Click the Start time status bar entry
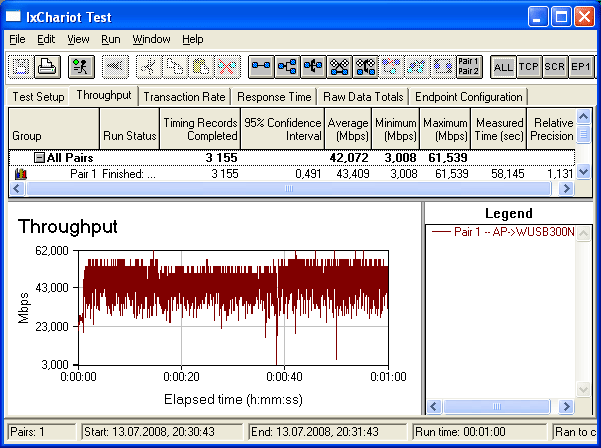Image resolution: width=601 pixels, height=448 pixels. pos(162,432)
